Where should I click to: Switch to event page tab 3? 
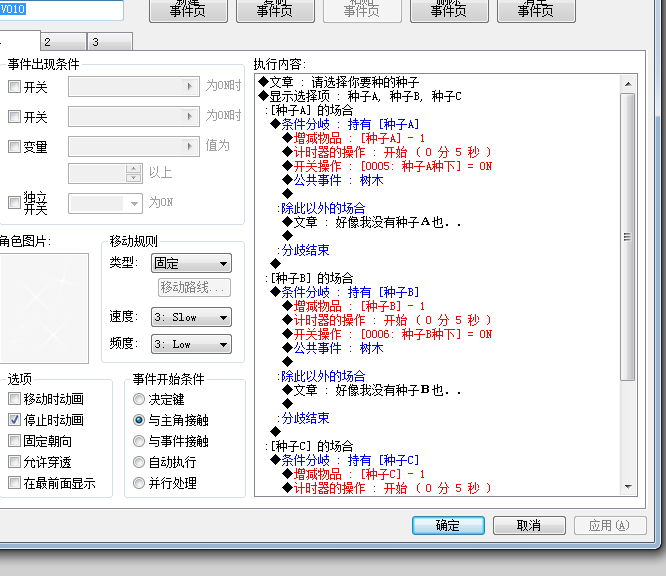coord(110,42)
